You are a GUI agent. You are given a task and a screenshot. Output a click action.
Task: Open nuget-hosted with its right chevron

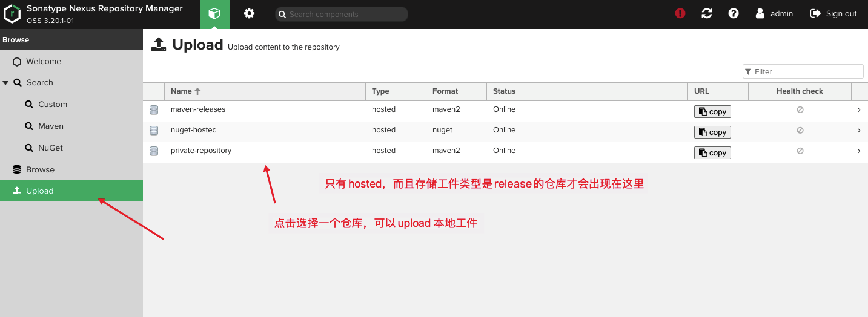859,131
